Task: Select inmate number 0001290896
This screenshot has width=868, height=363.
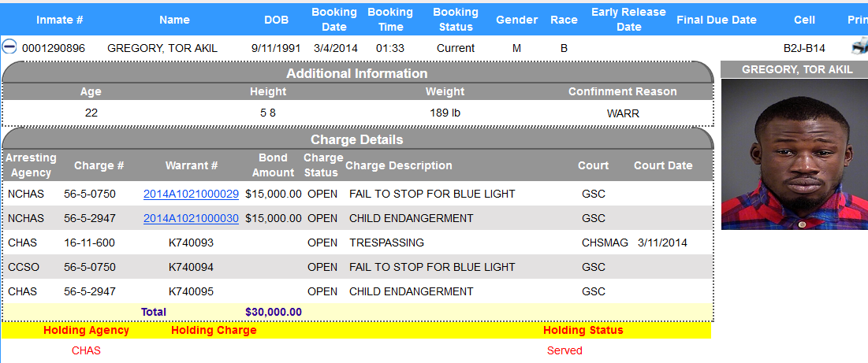Action: pyautogui.click(x=54, y=48)
